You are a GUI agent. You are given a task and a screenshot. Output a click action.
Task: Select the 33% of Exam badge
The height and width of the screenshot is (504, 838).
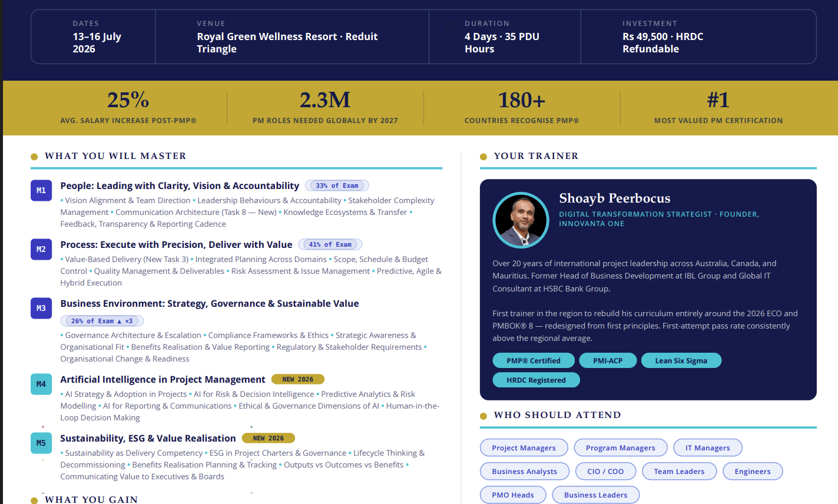pos(337,185)
